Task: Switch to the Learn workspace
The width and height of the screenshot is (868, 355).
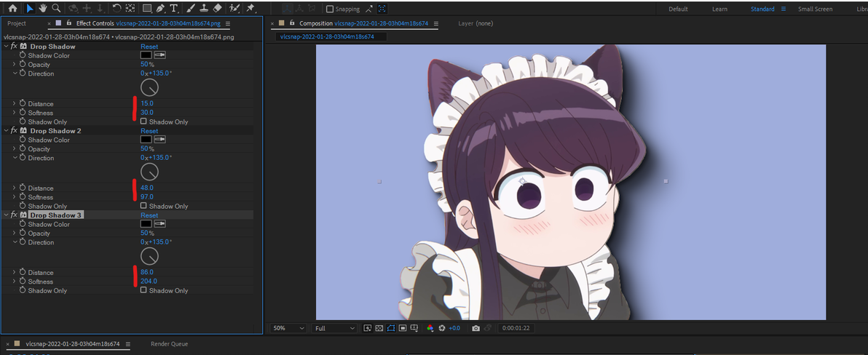Action: [x=719, y=9]
